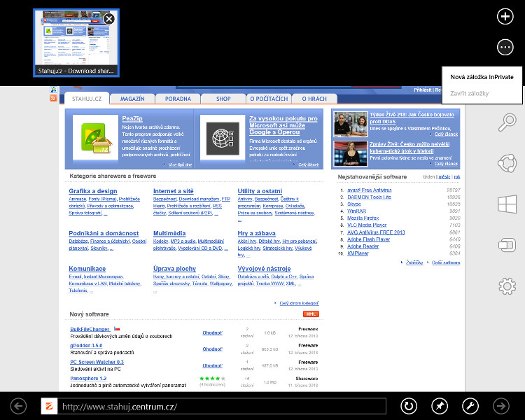Switch to PORADNA site tab
Image resolution: width=525 pixels, height=420 pixels.
tap(178, 99)
